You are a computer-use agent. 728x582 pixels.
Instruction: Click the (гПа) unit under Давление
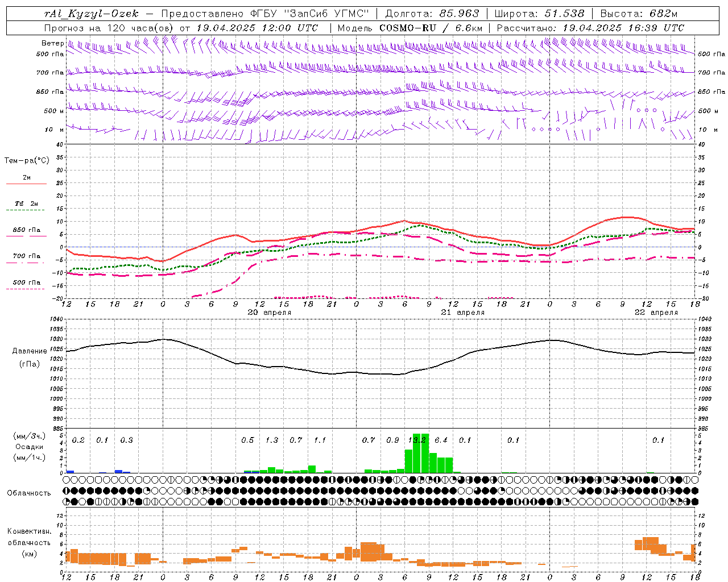click(29, 364)
